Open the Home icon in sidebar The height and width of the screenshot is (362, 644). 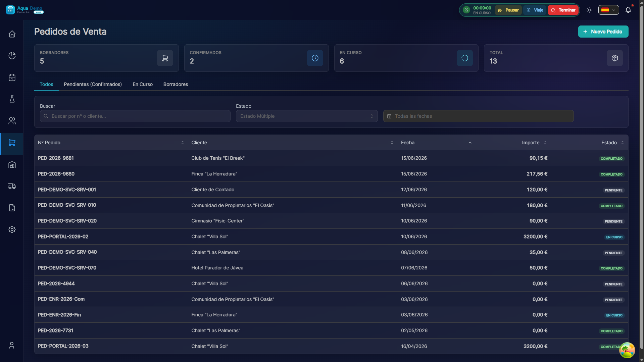[x=12, y=34]
